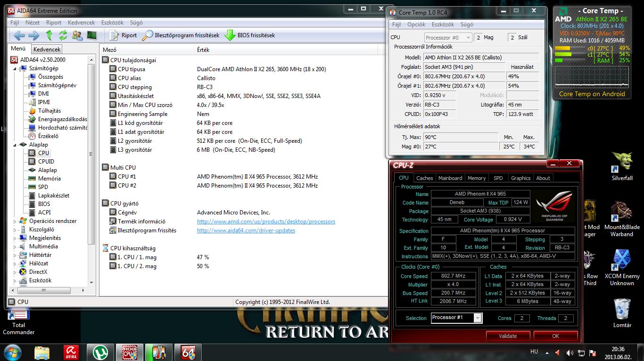The height and width of the screenshot is (361, 644).
Task: Open Avira icon in taskbar
Action: click(x=71, y=352)
